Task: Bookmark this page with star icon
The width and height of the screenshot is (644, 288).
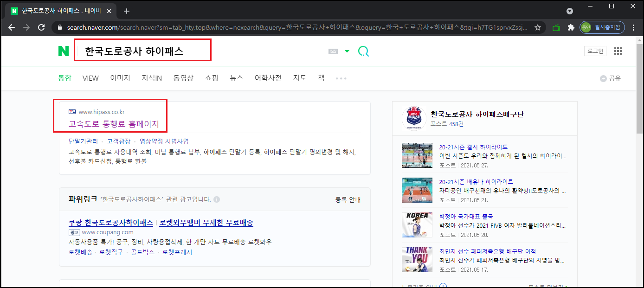Action: (x=538, y=27)
